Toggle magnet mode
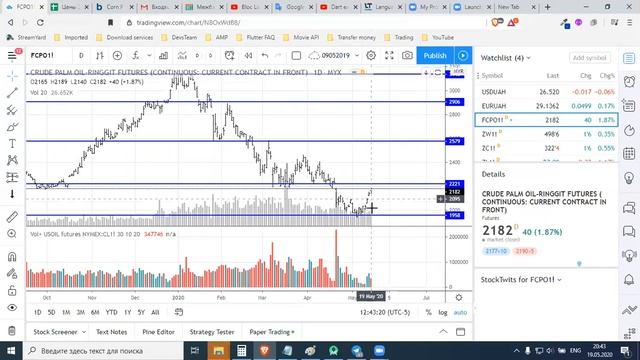 click(x=12, y=256)
